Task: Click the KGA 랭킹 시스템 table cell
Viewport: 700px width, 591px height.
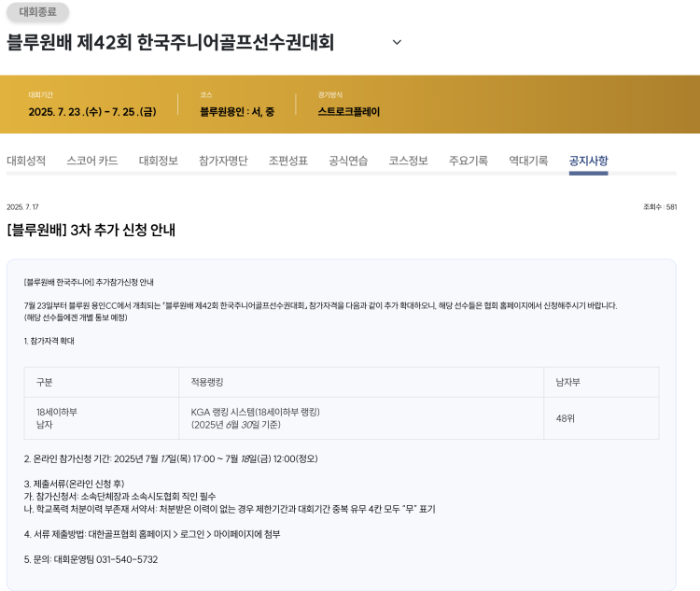Action: click(x=361, y=418)
